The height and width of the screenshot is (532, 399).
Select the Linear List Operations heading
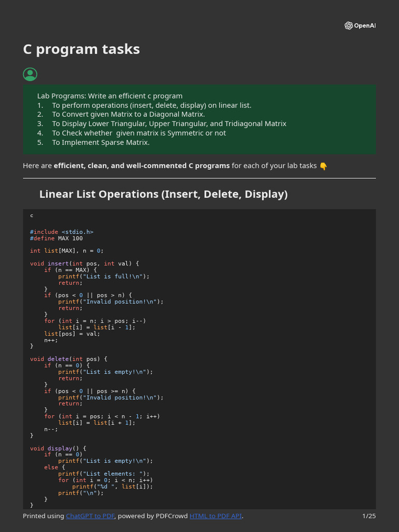point(163,194)
